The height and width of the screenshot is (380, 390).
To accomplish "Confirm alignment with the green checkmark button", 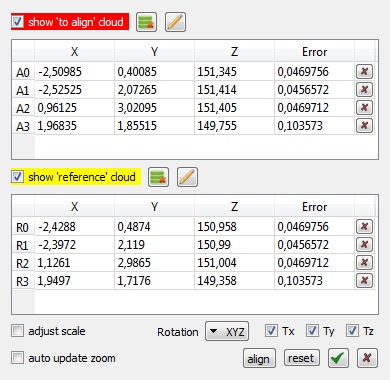I will click(x=338, y=358).
